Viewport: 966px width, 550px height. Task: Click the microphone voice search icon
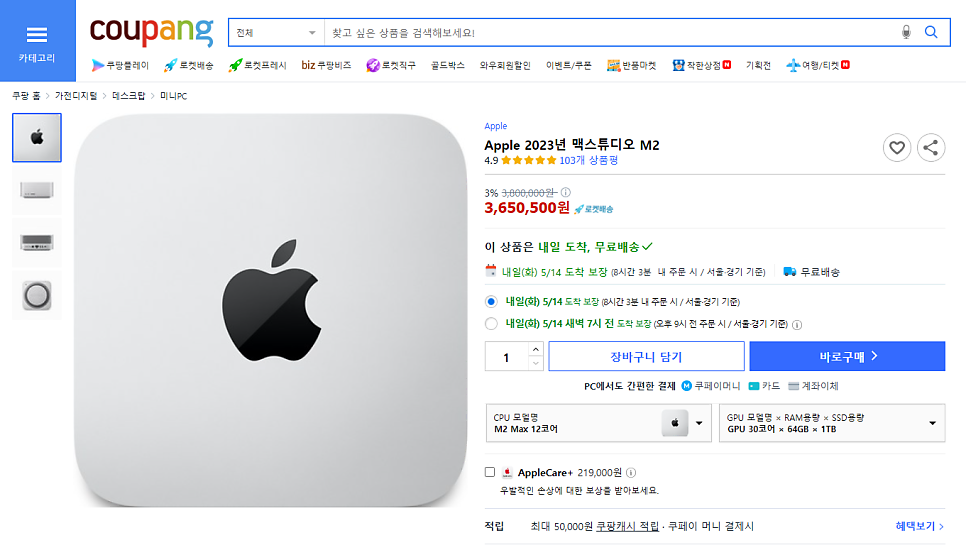pyautogui.click(x=906, y=32)
